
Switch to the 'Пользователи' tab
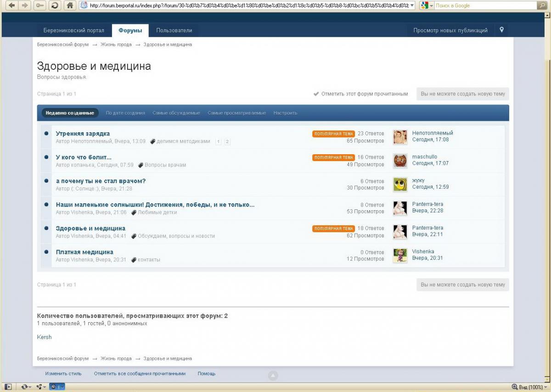[x=174, y=31]
